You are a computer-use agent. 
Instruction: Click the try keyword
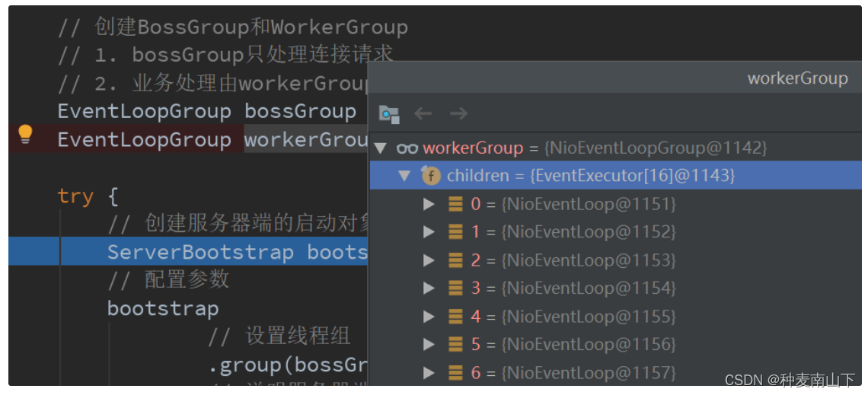75,196
